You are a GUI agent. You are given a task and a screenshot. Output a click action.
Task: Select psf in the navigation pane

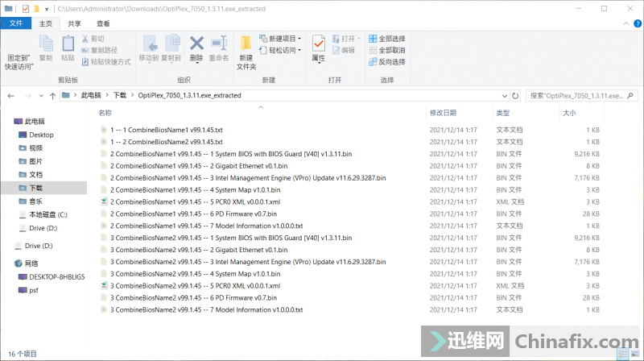(33, 290)
